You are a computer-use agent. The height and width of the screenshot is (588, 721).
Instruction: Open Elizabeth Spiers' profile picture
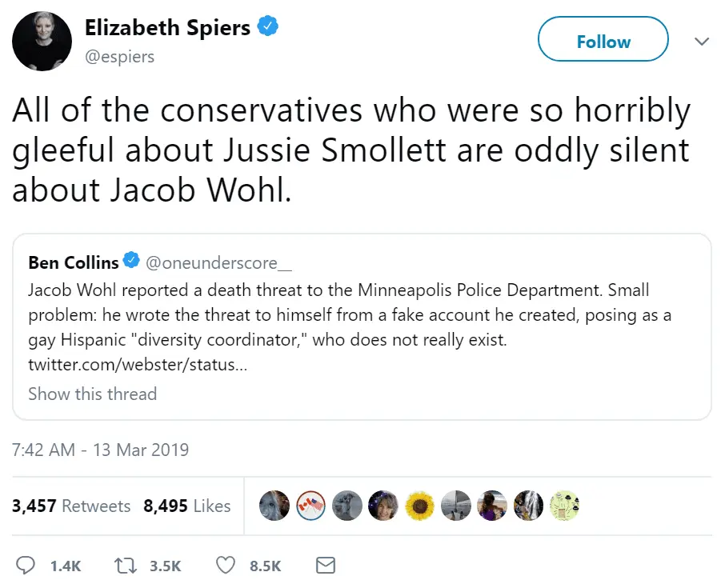pos(42,41)
